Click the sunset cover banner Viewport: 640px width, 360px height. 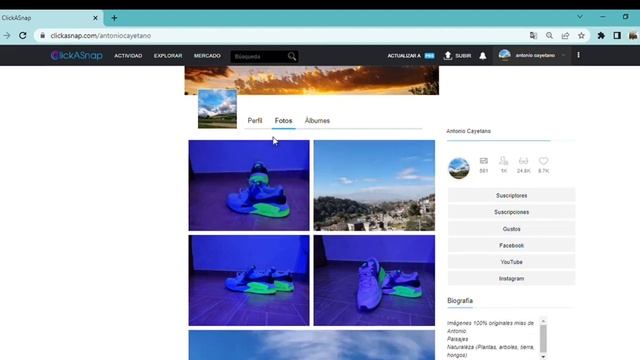312,80
